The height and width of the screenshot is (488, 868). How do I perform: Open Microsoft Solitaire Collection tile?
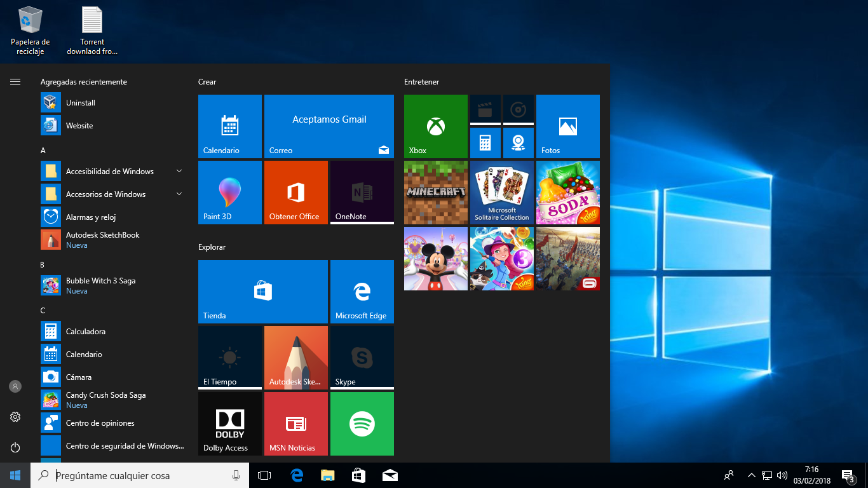pyautogui.click(x=502, y=193)
